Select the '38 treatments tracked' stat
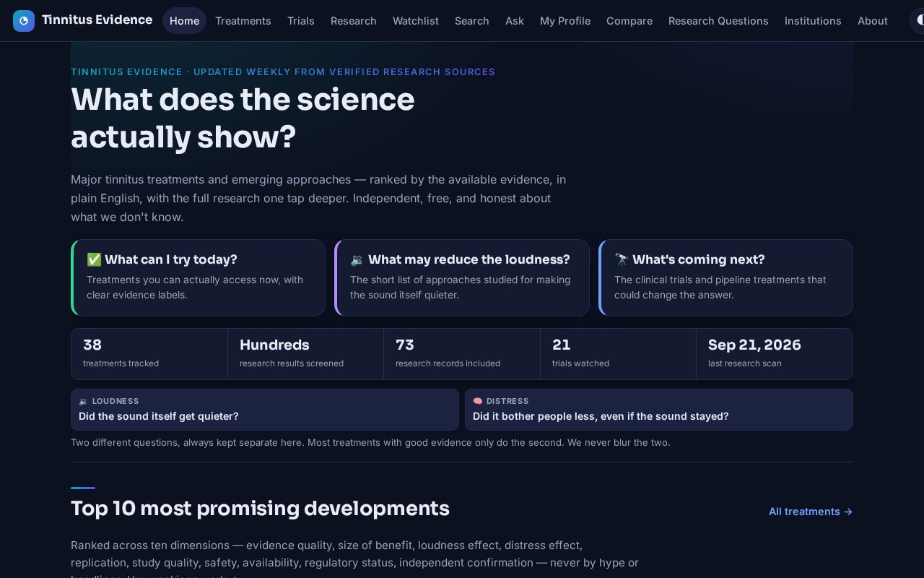The height and width of the screenshot is (578, 924). (149, 354)
